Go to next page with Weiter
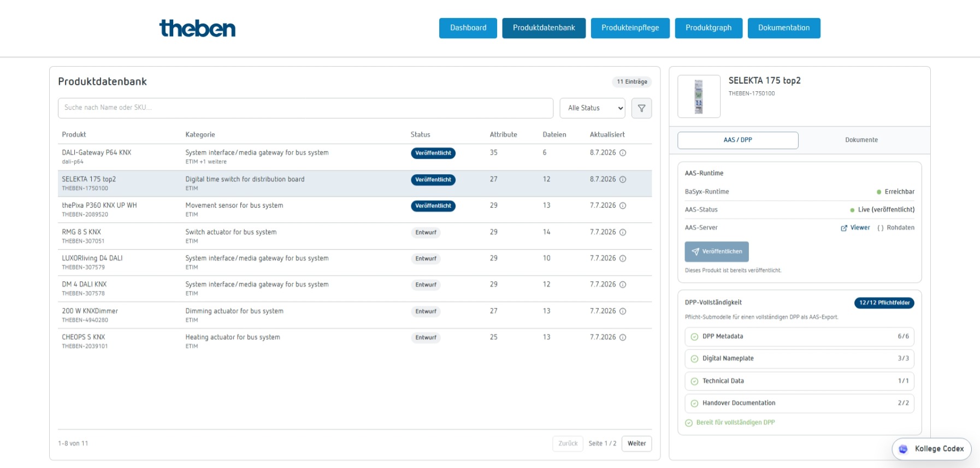Viewport: 980px width, 468px height. [x=637, y=443]
